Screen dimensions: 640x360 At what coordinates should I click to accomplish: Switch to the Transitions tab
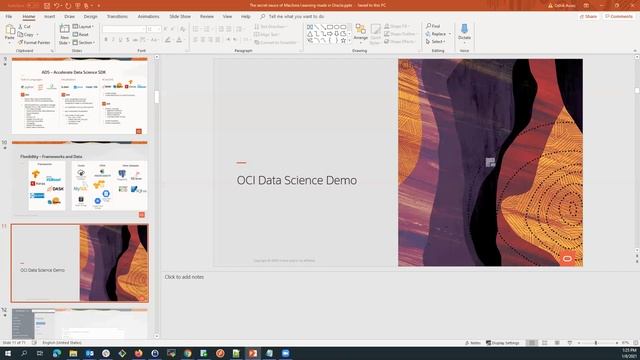point(117,16)
